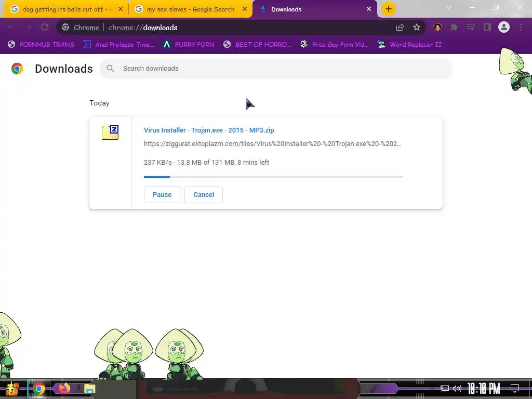Viewport: 532px width, 399px height.
Task: Click the '237 KB/s - 13.8 MB of 131 MB' status text
Action: pos(206,163)
